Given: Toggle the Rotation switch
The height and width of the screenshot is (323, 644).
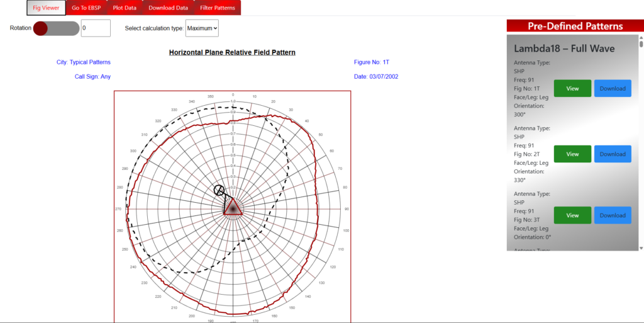Looking at the screenshot, I should [x=56, y=28].
